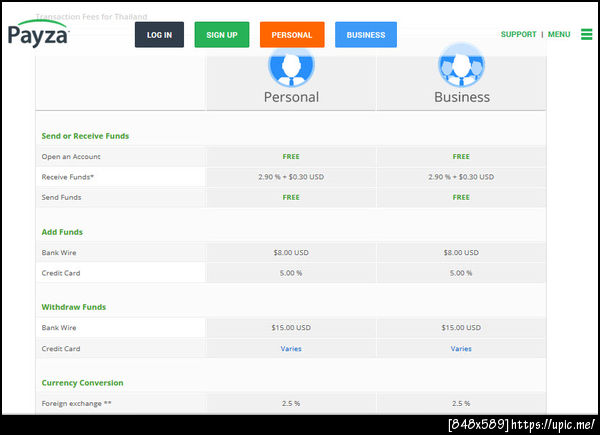Click Business 5.00 % credit card fee
The width and height of the screenshot is (600, 435).
461,273
